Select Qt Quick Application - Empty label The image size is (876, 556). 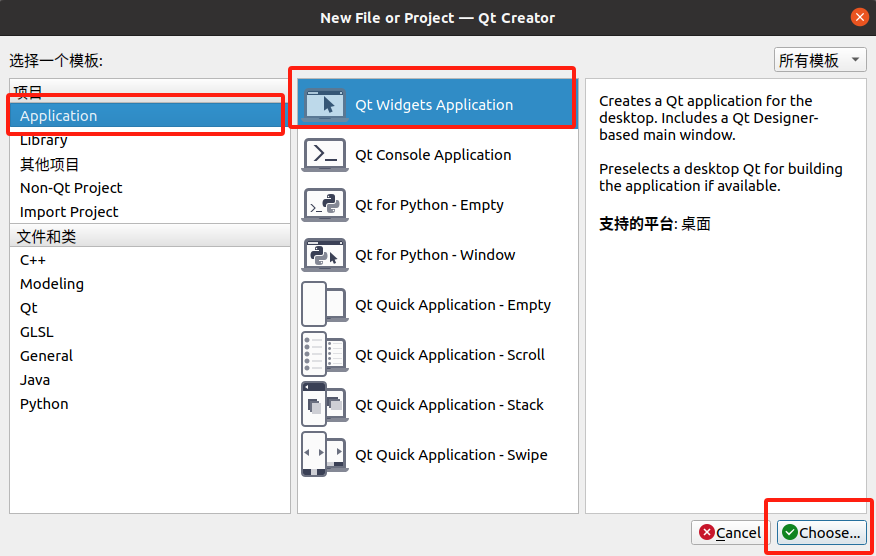point(453,305)
